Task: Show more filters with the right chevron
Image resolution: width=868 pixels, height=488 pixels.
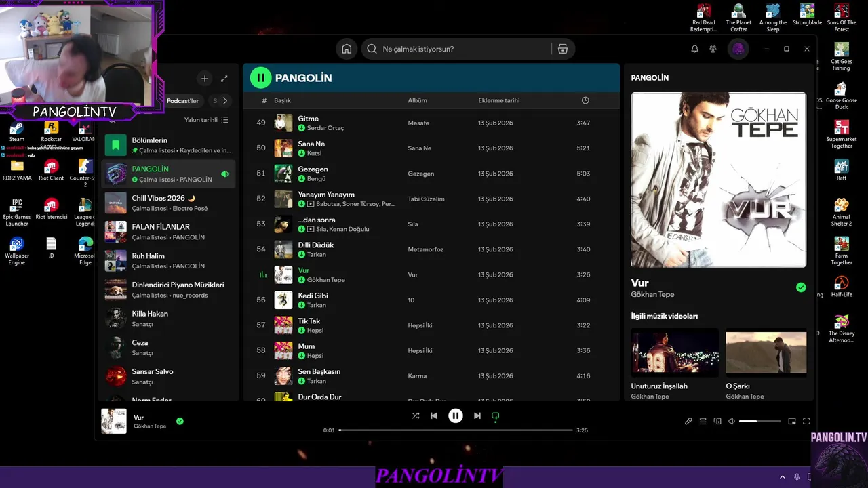Action: [x=224, y=100]
